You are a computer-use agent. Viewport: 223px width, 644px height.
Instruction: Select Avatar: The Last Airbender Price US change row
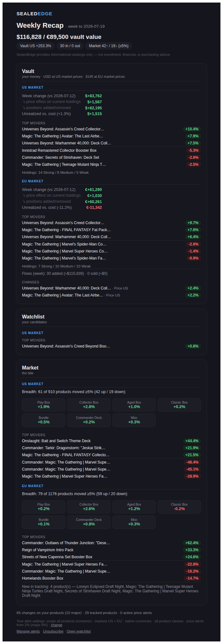pos(111,295)
